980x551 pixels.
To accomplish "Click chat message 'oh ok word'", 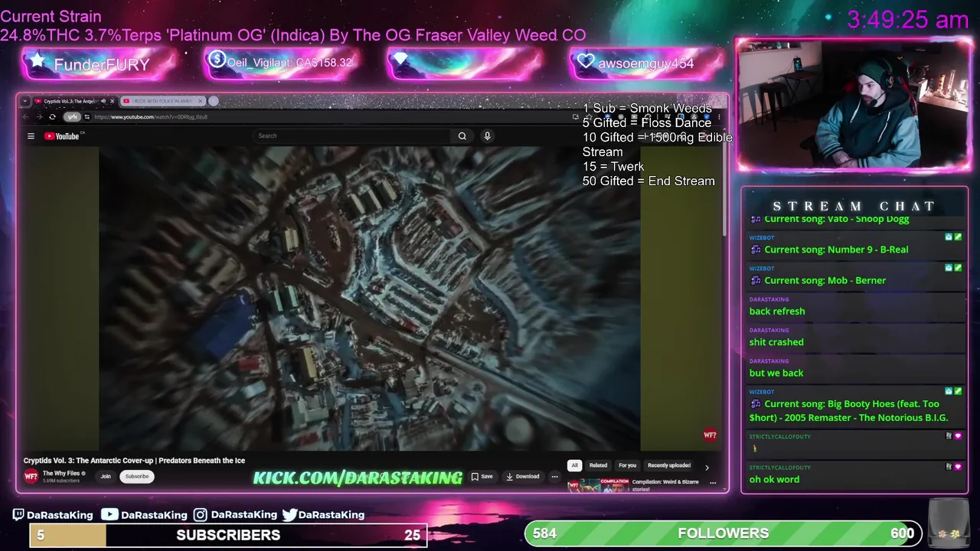I will click(774, 479).
